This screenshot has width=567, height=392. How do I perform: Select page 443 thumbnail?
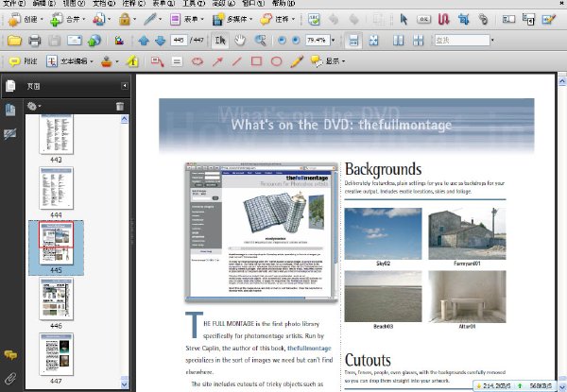56,135
